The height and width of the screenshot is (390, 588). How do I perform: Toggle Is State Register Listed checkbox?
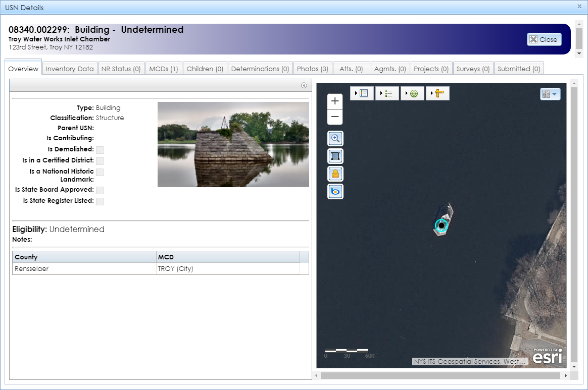coord(100,201)
